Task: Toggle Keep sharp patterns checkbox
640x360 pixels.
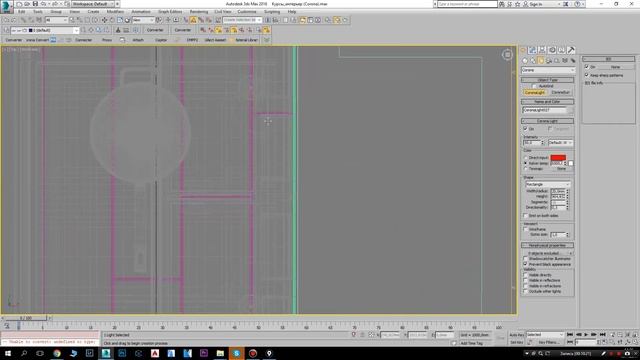Action: [x=587, y=75]
